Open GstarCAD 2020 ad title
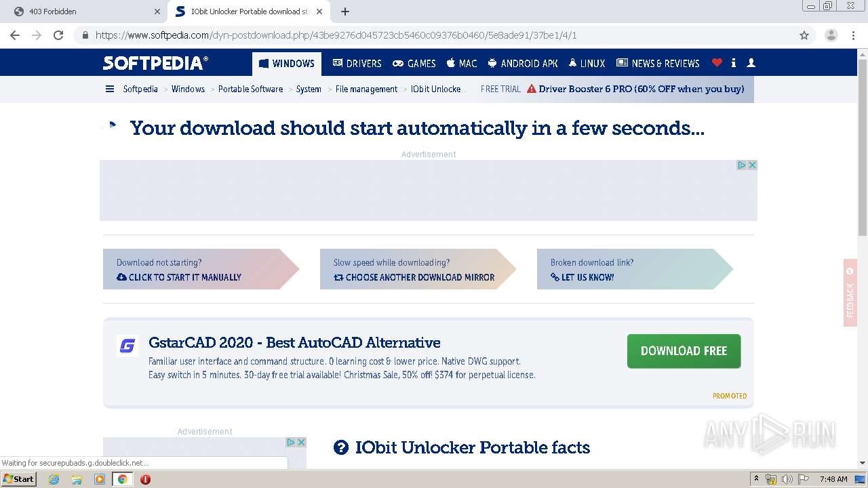This screenshot has width=868, height=488. coord(294,342)
